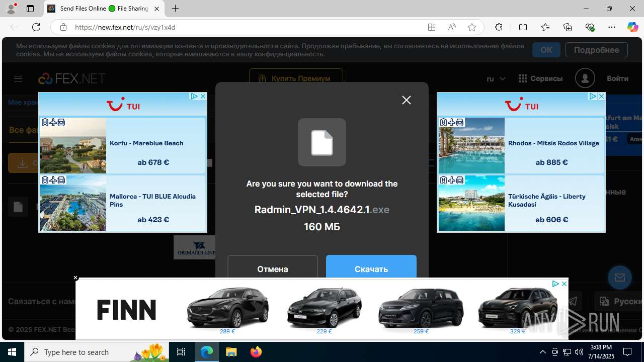Open the Rhodos - Mitsis Rodos Village offer
The width and height of the screenshot is (644, 362).
(521, 145)
